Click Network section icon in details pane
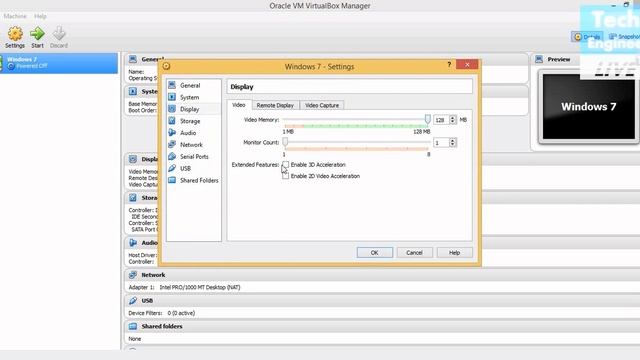This screenshot has height=360, width=640. [x=133, y=275]
